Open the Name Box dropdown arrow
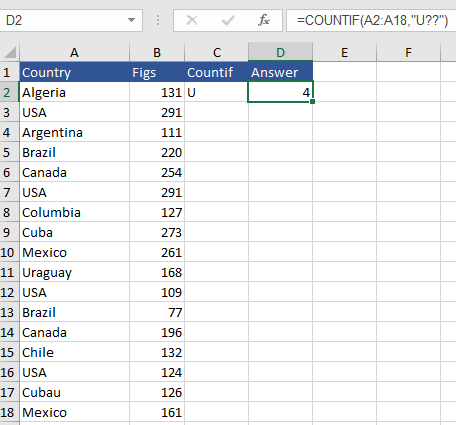 (x=131, y=20)
